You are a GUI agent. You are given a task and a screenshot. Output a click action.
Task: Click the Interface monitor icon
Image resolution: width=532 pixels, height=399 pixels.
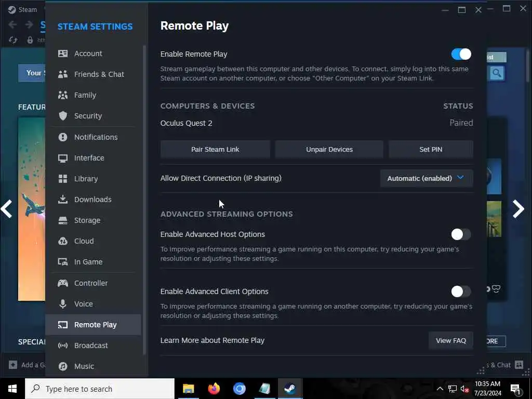pyautogui.click(x=63, y=158)
